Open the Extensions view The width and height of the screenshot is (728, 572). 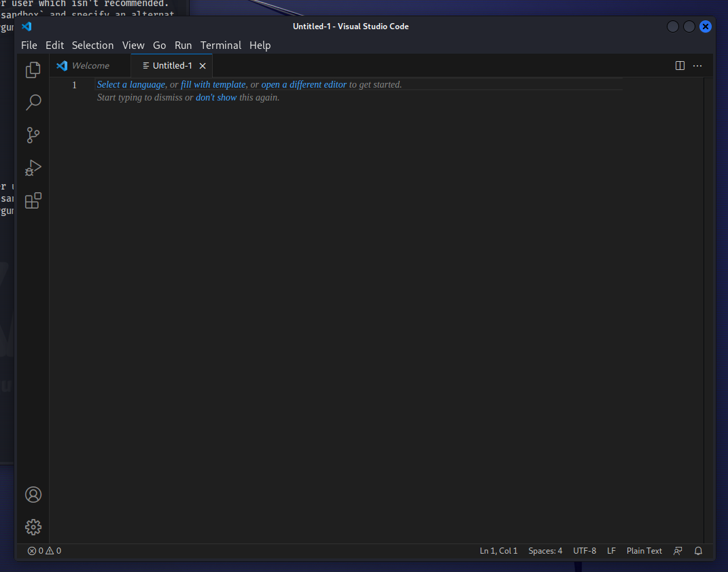[33, 200]
